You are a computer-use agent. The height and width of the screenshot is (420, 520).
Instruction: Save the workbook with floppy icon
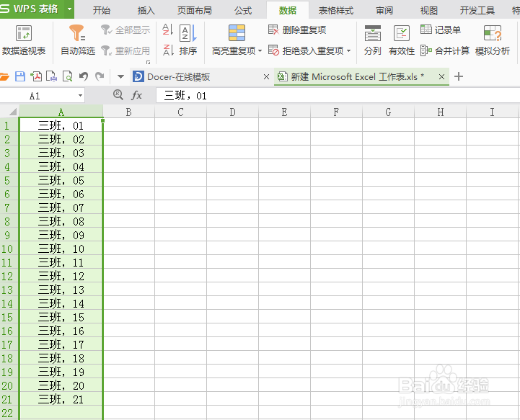(x=20, y=77)
